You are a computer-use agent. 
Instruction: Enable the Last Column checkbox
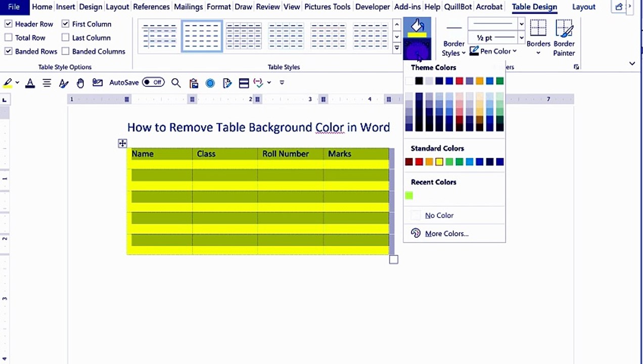(65, 37)
